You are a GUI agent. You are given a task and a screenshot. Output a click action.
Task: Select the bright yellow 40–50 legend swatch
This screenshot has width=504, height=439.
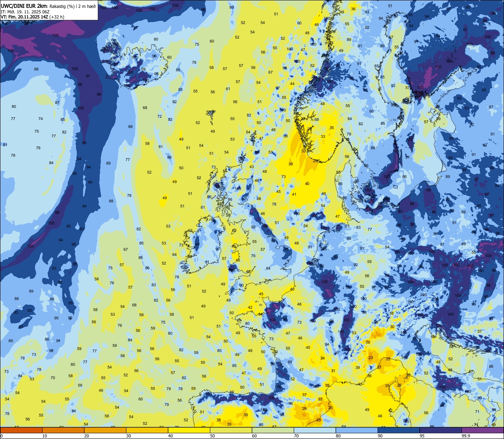click(x=189, y=430)
